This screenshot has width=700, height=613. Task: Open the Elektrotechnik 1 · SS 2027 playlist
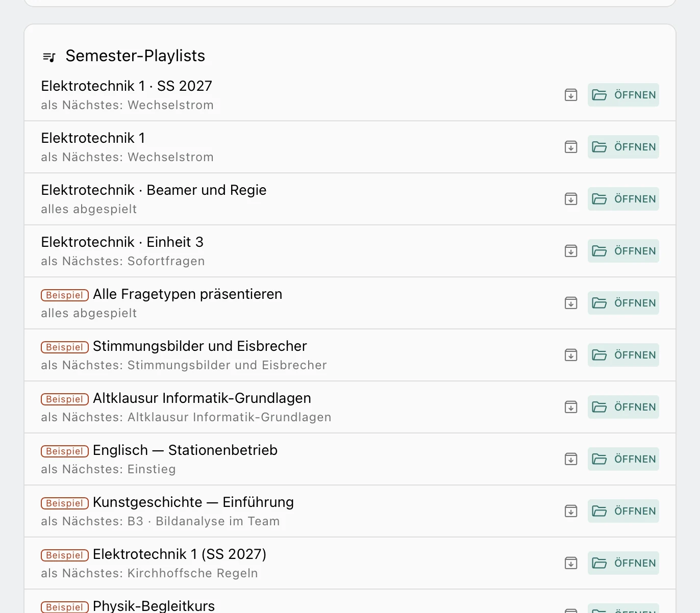[x=623, y=95]
